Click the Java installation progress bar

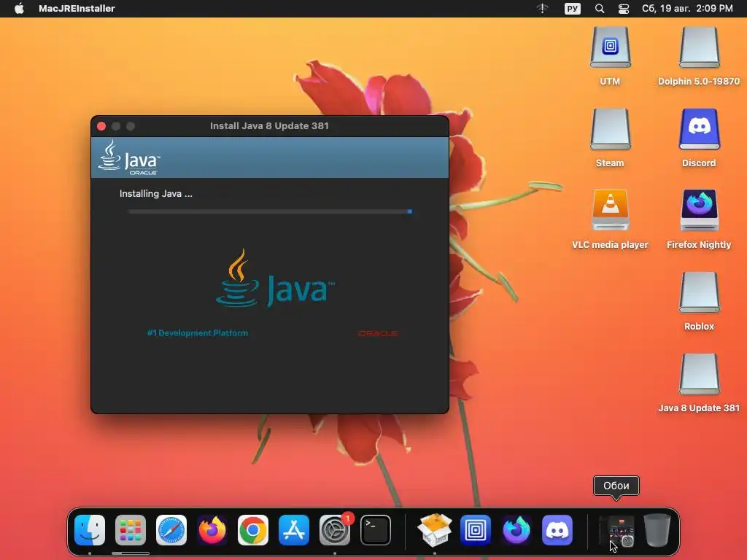270,211
